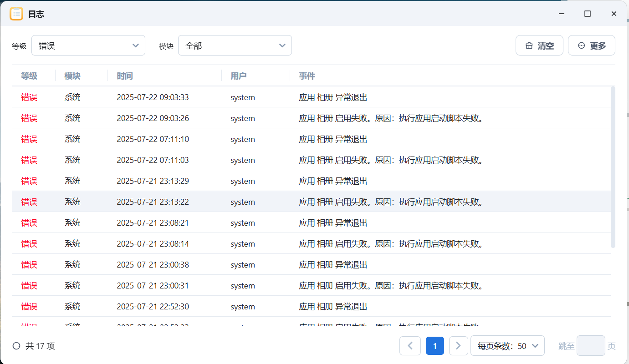
Task: Click the previous page arrow icon
Action: (410, 346)
